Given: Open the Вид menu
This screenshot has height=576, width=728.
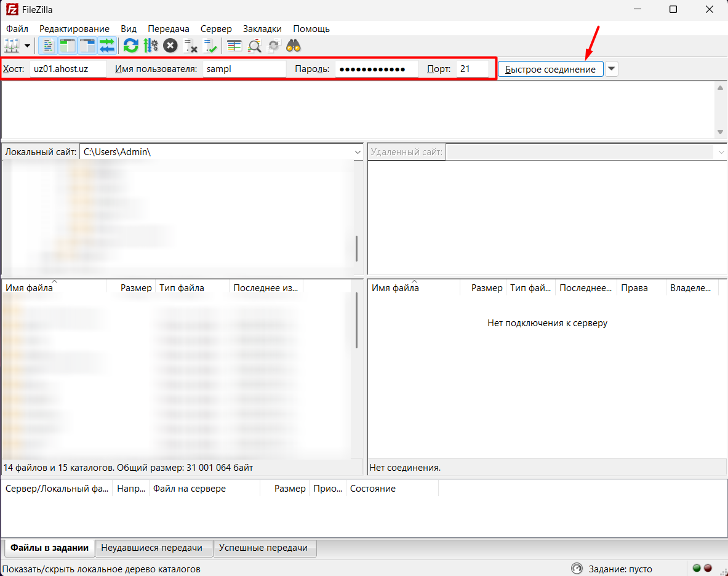Looking at the screenshot, I should point(129,29).
